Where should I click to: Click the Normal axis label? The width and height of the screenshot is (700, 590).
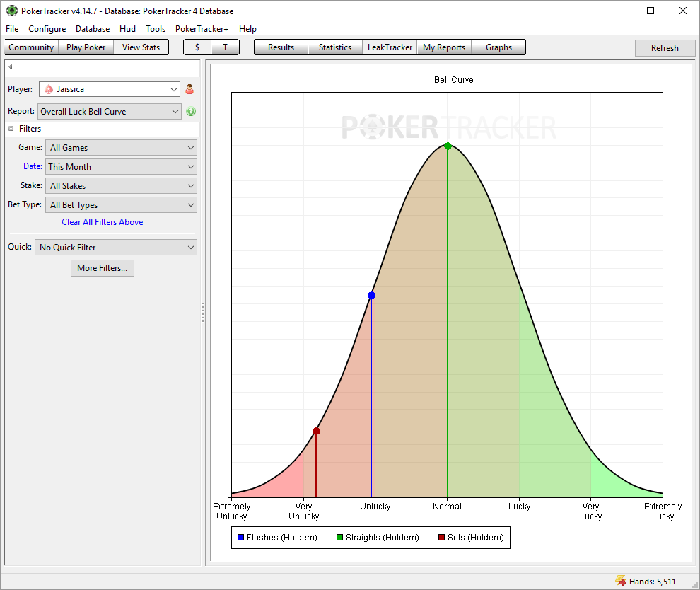click(x=447, y=507)
